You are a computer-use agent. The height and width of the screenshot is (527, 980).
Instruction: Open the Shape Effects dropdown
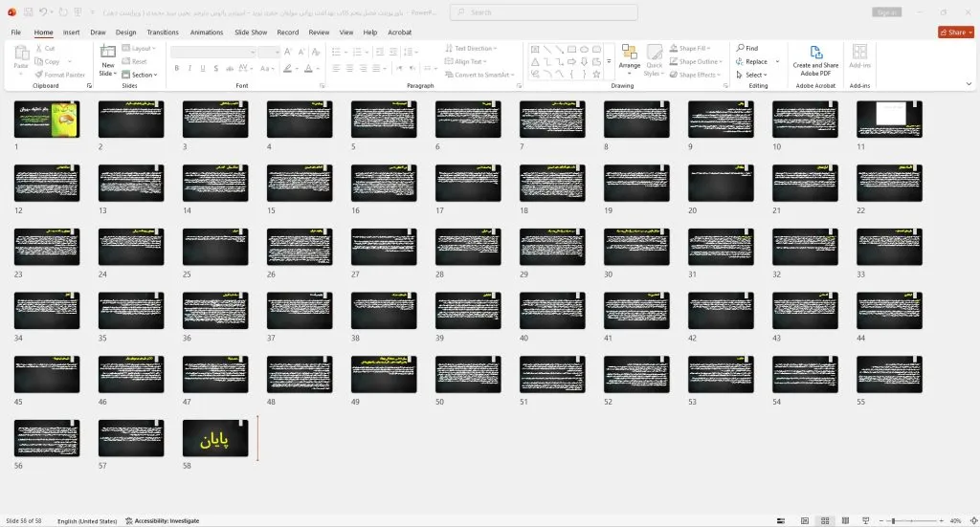(x=695, y=75)
